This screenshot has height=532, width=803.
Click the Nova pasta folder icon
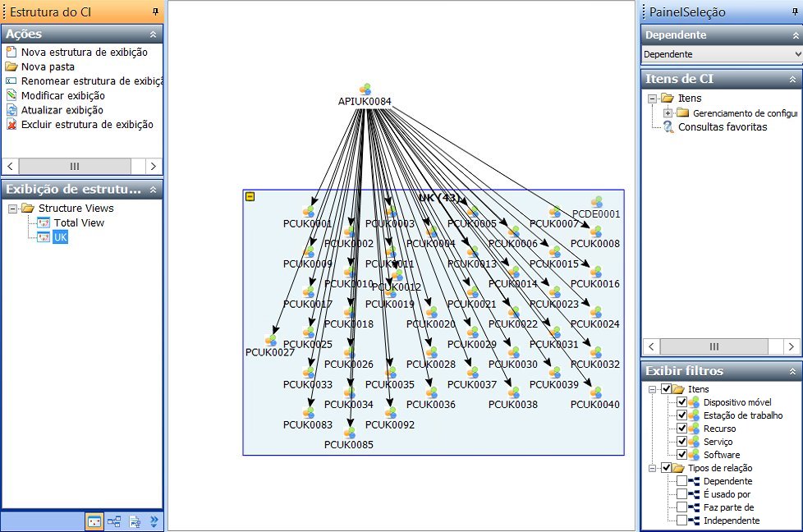pyautogui.click(x=11, y=66)
